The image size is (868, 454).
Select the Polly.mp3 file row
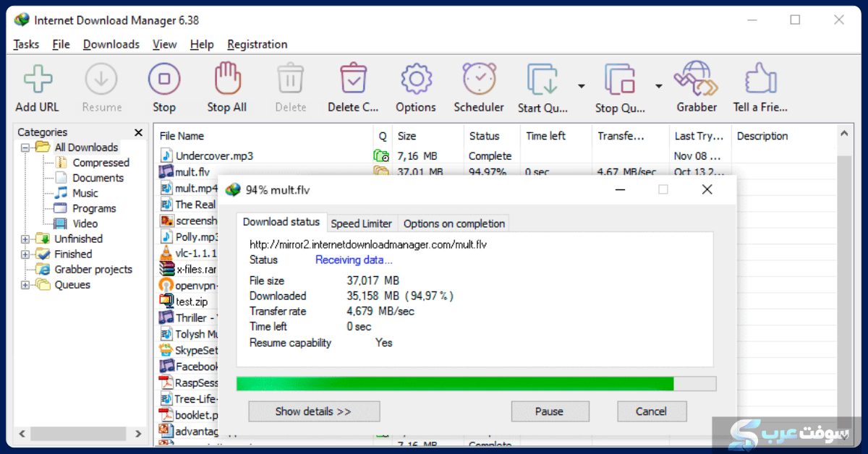click(190, 237)
